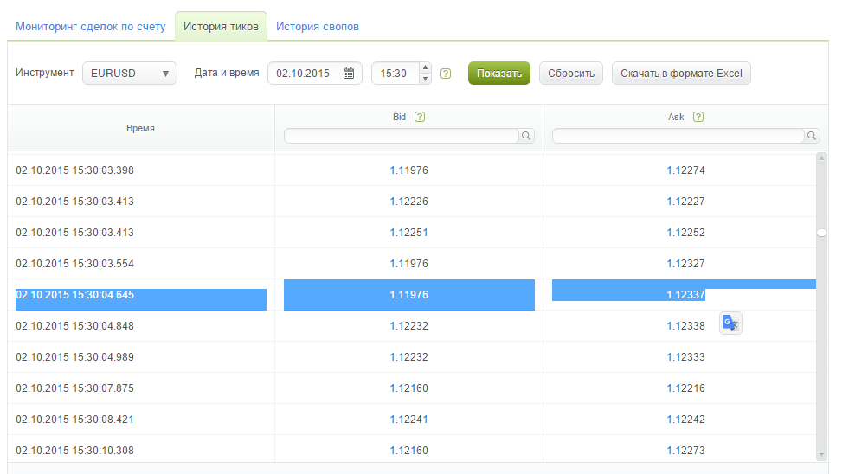Open the EURUSD instrument dropdown
This screenshot has width=868, height=474.
click(130, 73)
